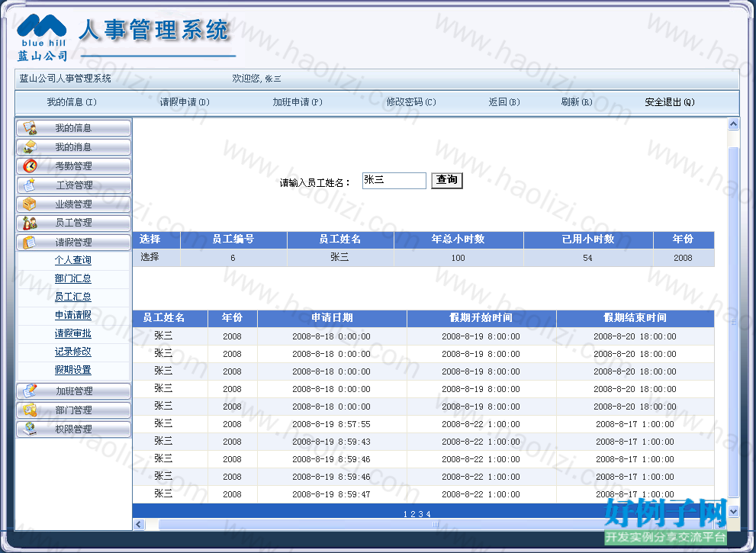Click total yearly hours value 100
The image size is (756, 553).
tap(458, 258)
